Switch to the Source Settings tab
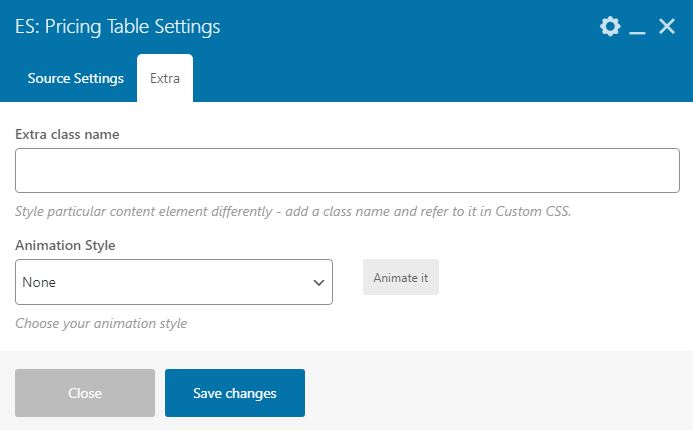This screenshot has height=430, width=693. [76, 78]
